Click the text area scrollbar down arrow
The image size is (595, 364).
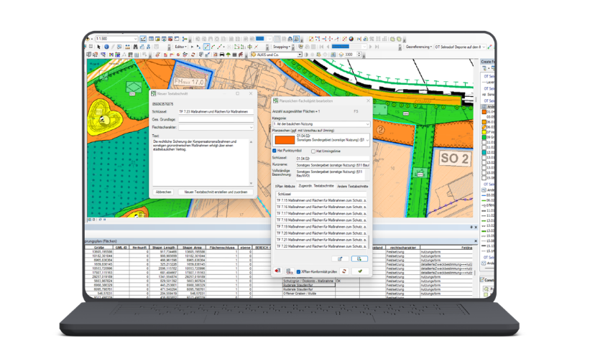(x=251, y=183)
